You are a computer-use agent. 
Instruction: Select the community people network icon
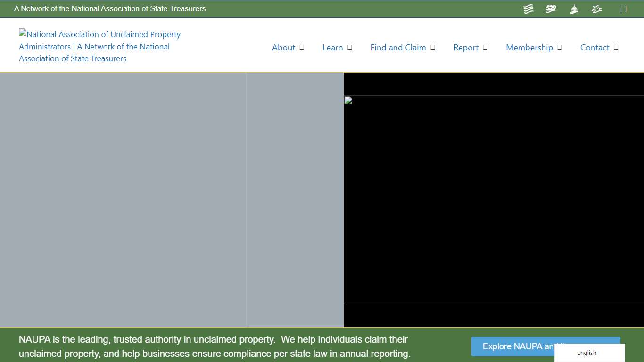(x=596, y=8)
